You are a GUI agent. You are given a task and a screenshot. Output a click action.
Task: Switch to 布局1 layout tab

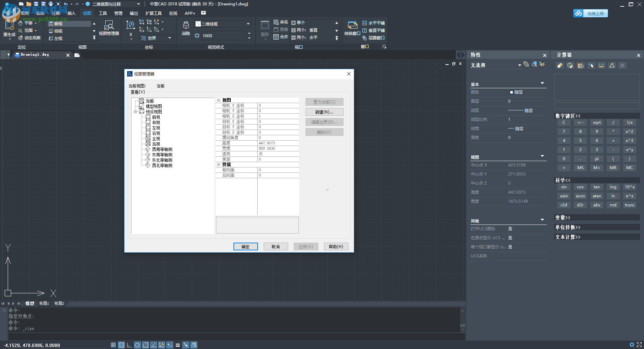(44, 303)
